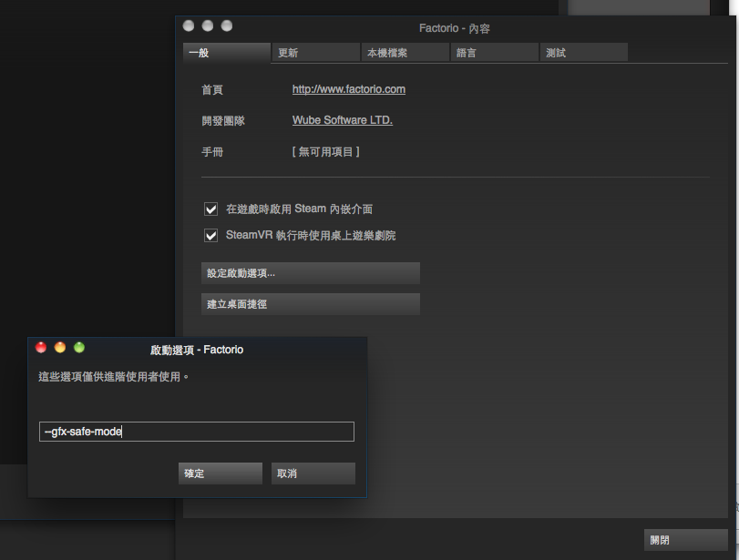Click the 手冊 label
Screen dimensions: 739x560
pos(212,152)
